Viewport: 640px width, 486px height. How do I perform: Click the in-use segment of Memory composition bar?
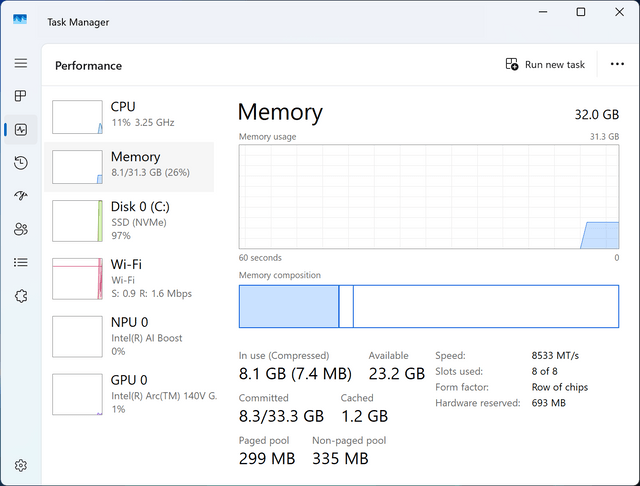pyautogui.click(x=289, y=306)
